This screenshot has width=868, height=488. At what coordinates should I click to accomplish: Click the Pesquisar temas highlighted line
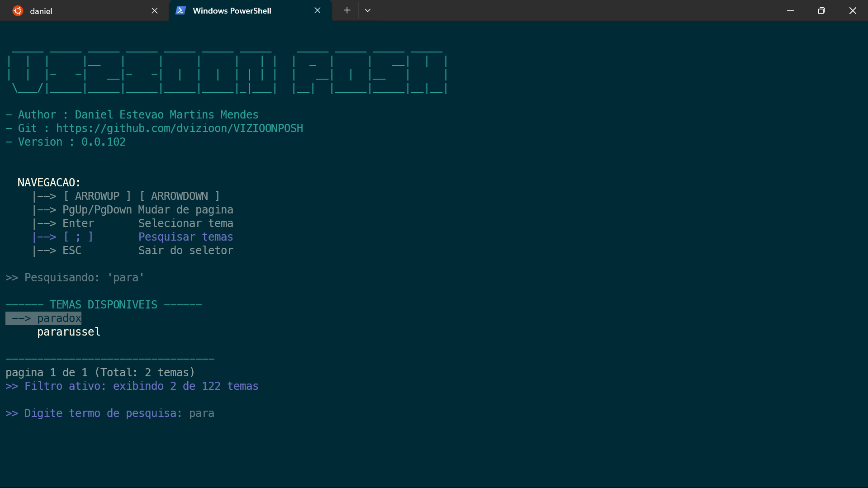[133, 237]
